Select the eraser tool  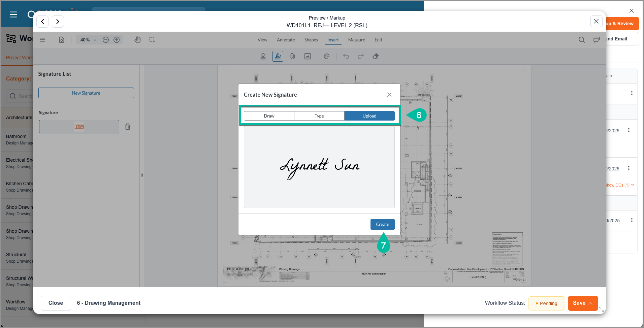(x=376, y=57)
